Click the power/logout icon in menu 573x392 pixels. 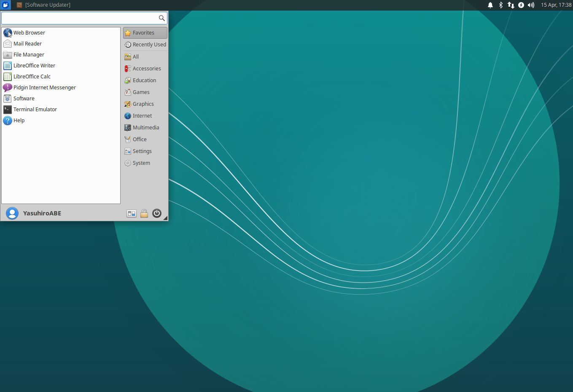click(x=157, y=213)
